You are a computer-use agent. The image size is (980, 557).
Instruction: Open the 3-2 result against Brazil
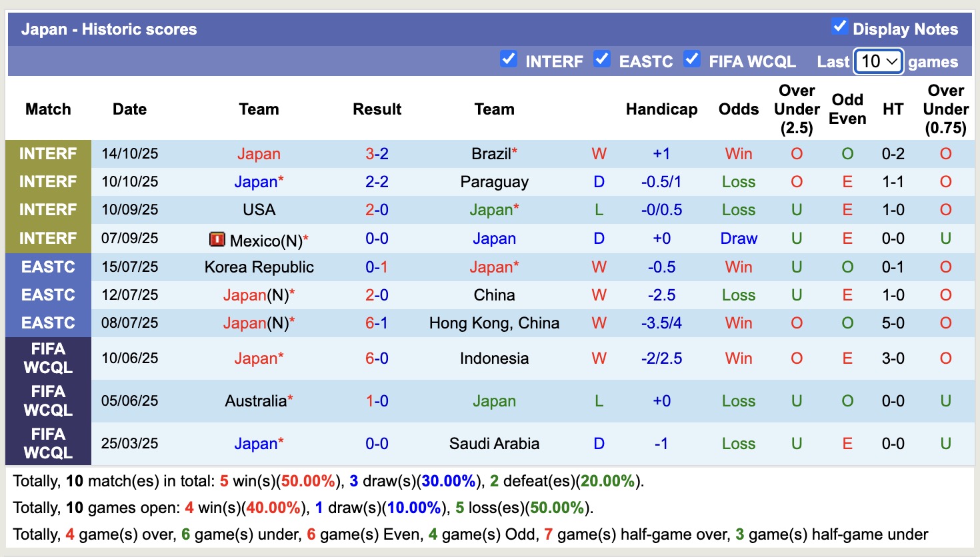377,154
